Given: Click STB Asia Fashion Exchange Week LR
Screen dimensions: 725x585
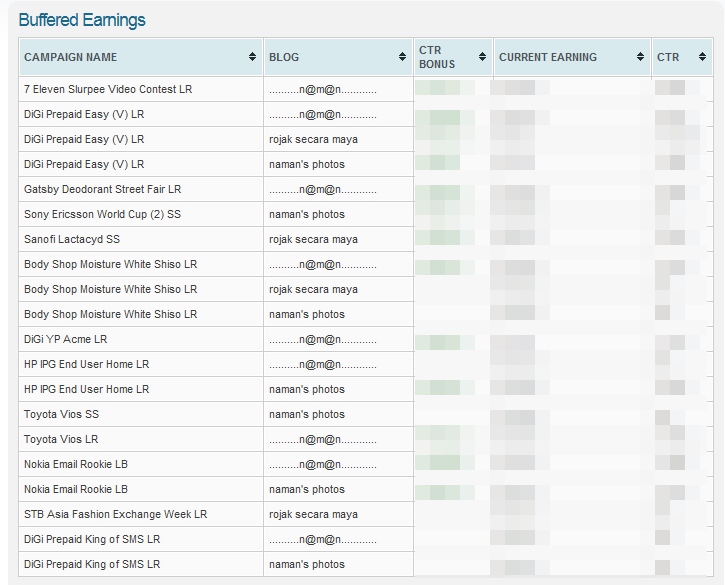Looking at the screenshot, I should pyautogui.click(x=116, y=514).
